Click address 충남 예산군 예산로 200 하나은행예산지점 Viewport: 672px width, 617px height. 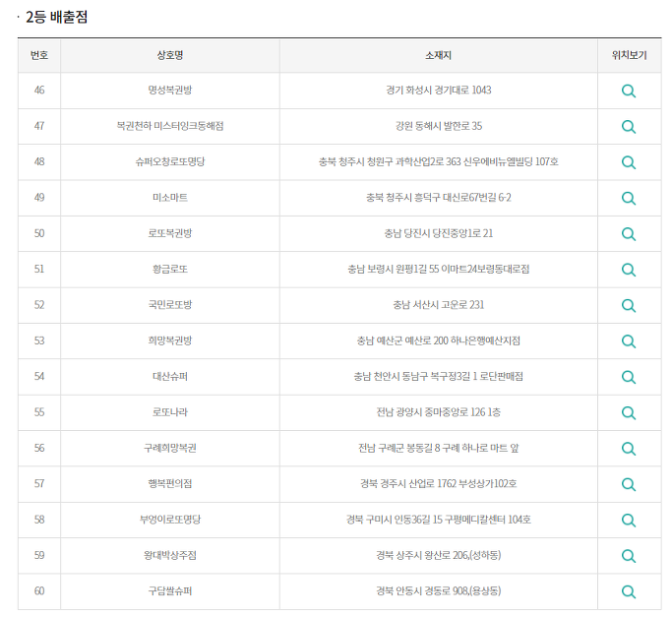click(x=439, y=340)
